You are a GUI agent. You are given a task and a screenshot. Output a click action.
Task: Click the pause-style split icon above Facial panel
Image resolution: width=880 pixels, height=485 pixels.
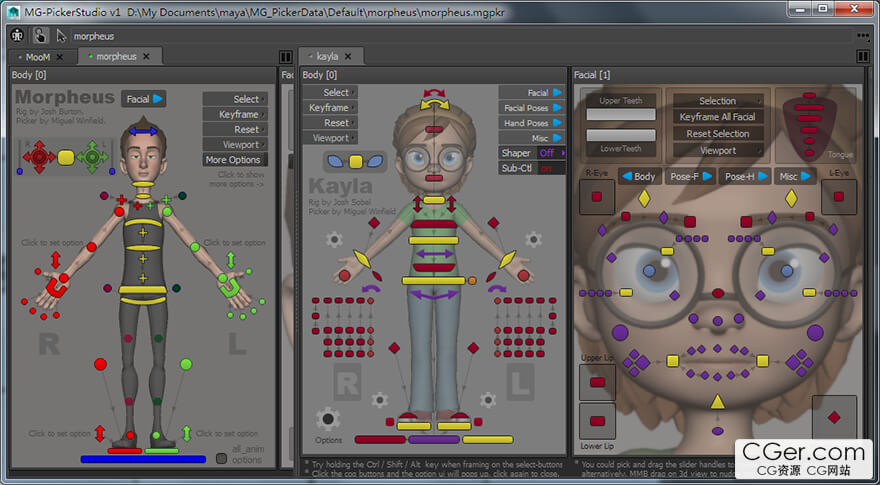coord(863,57)
